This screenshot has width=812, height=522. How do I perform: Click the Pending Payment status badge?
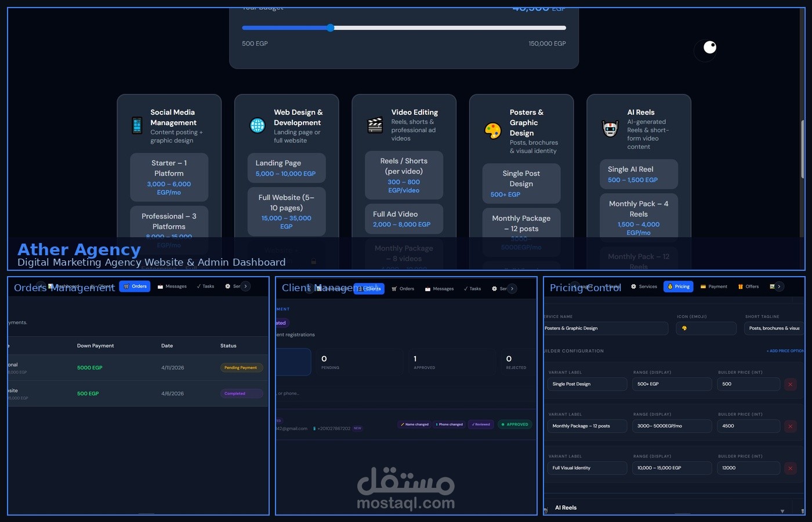point(241,367)
